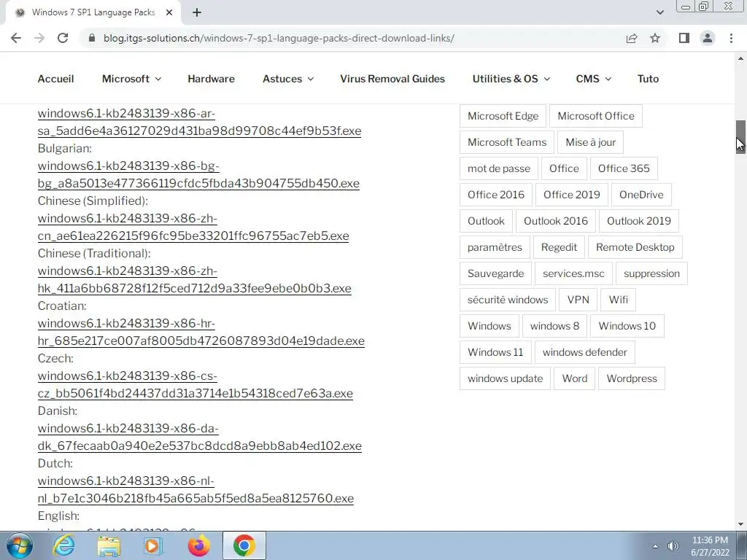Select the services.msc tag
747x560 pixels.
(573, 273)
